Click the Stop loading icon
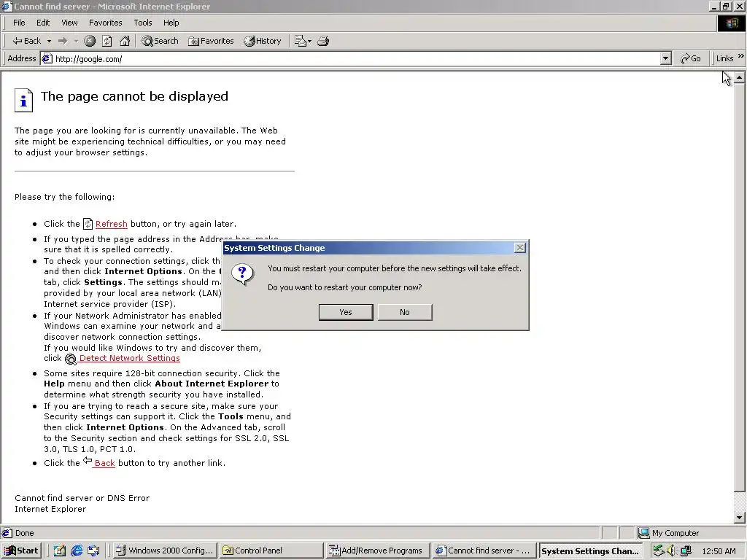The height and width of the screenshot is (560, 747). pos(90,41)
